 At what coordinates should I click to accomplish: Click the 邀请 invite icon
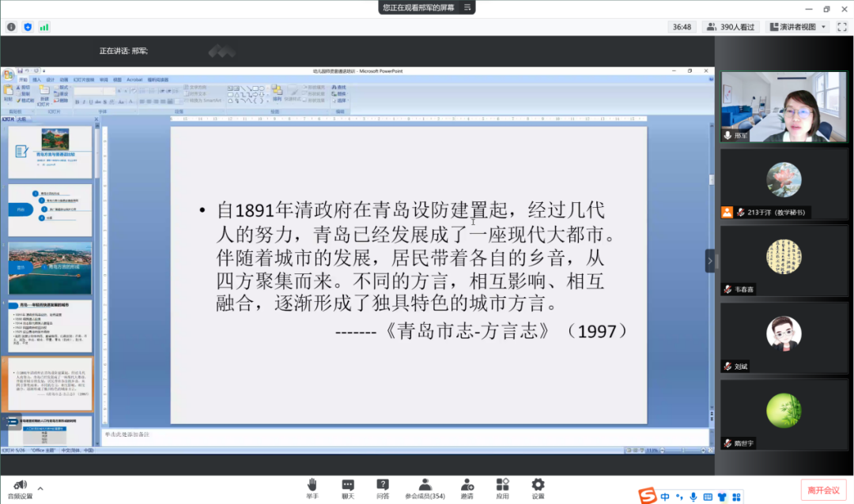coord(467,489)
